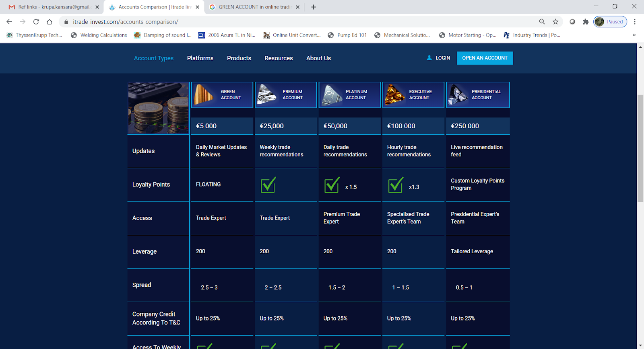Click the €100 000 Executive price
Viewport: 644px width, 349px height.
[x=401, y=126]
